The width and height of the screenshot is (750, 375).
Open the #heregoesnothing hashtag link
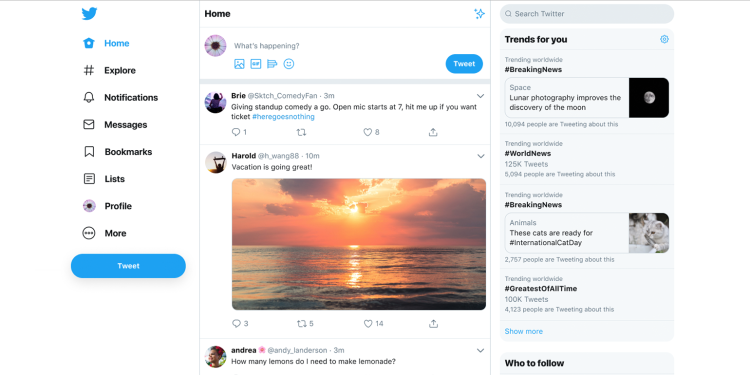click(283, 117)
